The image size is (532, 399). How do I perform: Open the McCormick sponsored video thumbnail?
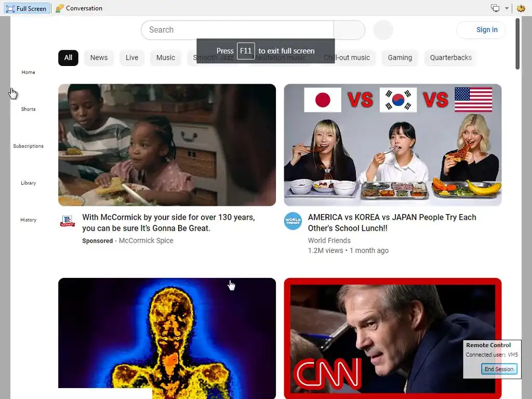167,145
